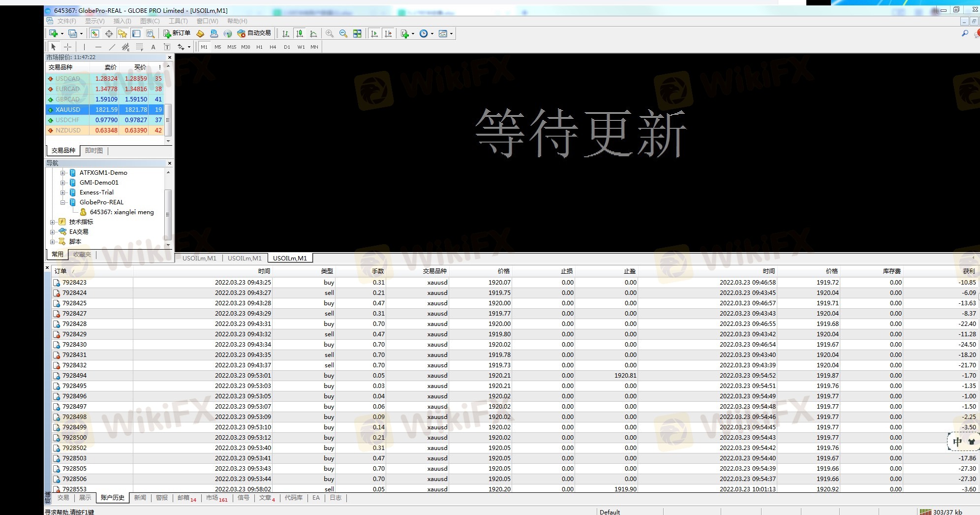The height and width of the screenshot is (515, 980).
Task: Draw a vertical line tool
Action: [84, 47]
